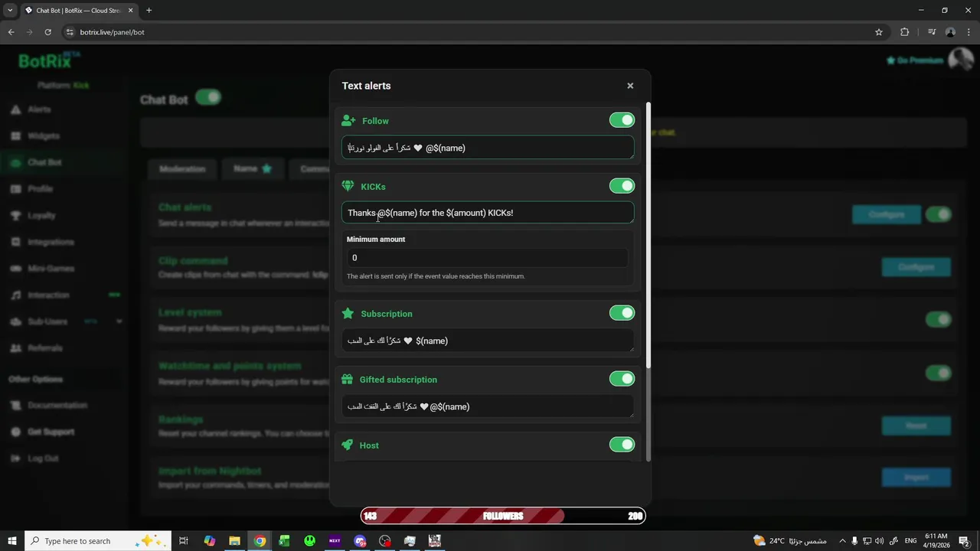Screen dimensions: 980x551
Task: Click the BotRix logo
Action: click(48, 60)
